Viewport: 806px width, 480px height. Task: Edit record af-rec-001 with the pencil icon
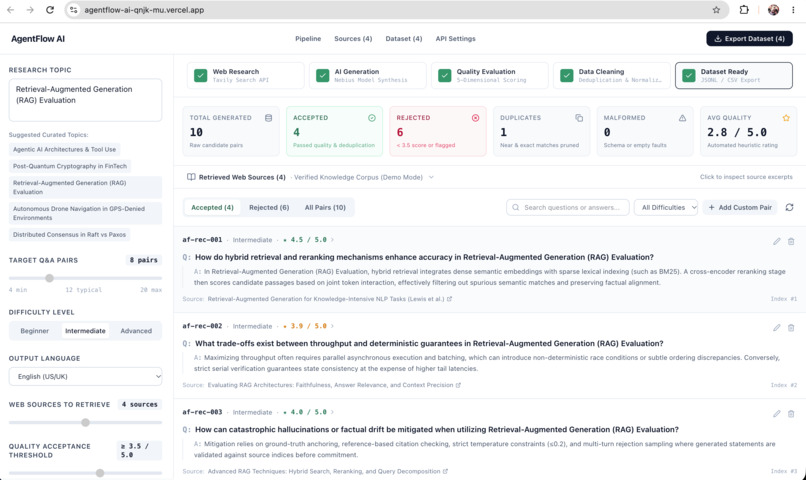tap(777, 241)
